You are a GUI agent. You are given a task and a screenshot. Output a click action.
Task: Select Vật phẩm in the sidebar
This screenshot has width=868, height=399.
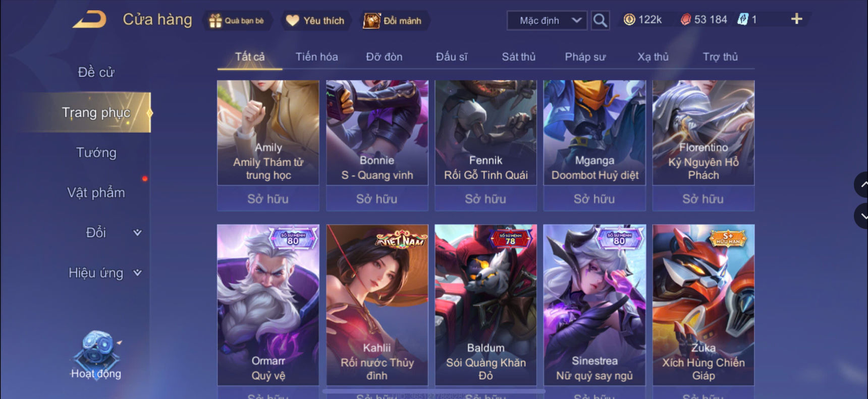pyautogui.click(x=96, y=193)
